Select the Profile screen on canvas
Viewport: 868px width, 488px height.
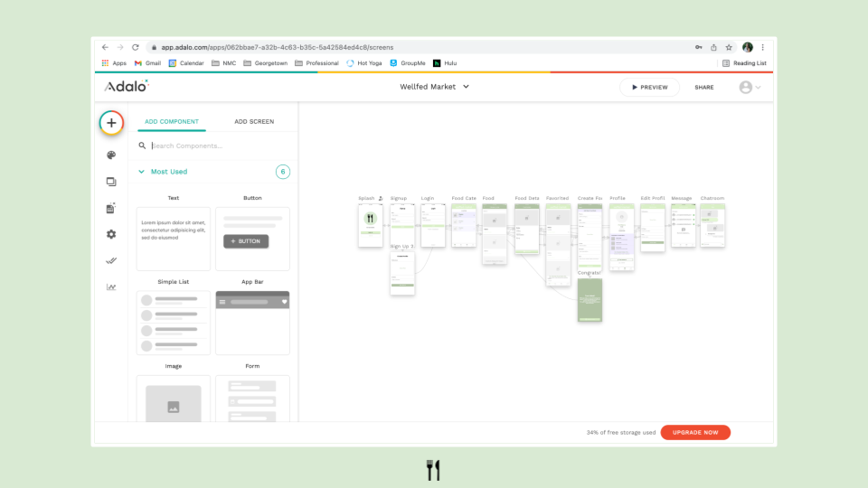[x=622, y=237]
